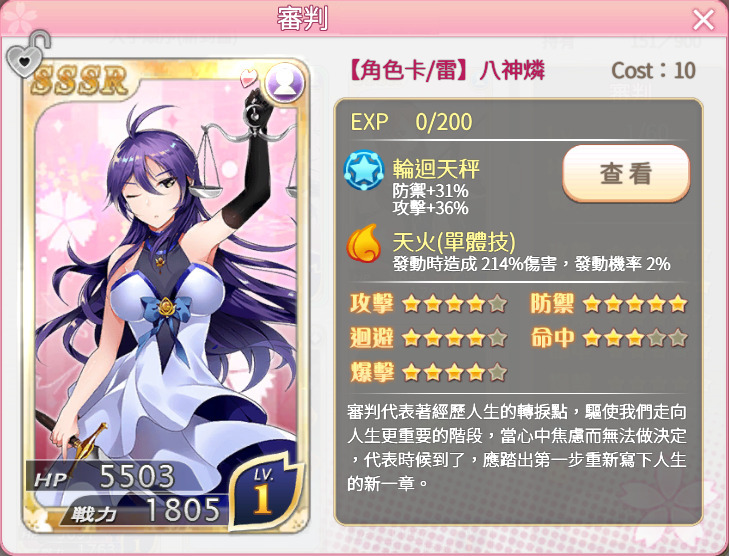Click the 爆擊 star rating row
This screenshot has width=729, height=556.
[x=428, y=372]
